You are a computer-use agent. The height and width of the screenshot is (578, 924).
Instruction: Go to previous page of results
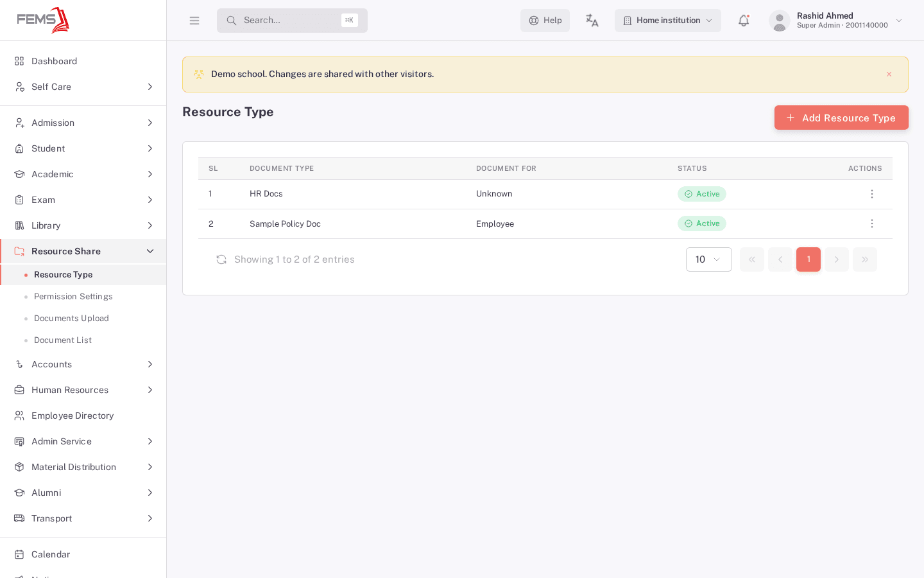(780, 259)
